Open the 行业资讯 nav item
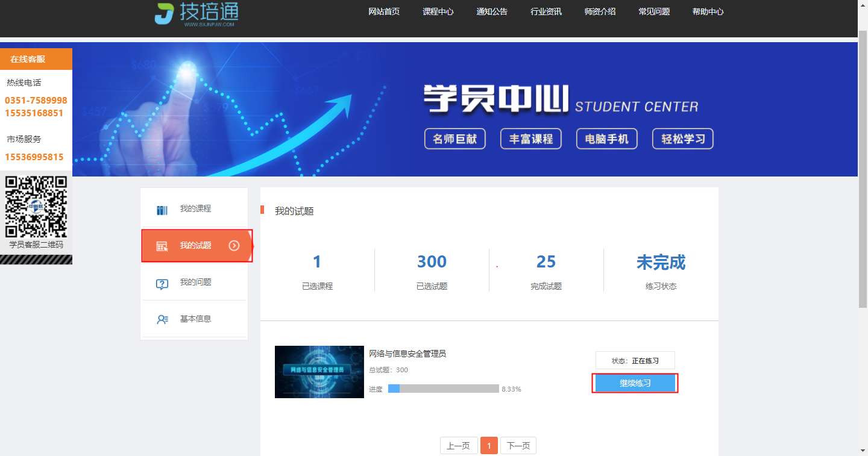868x456 pixels. pos(546,11)
